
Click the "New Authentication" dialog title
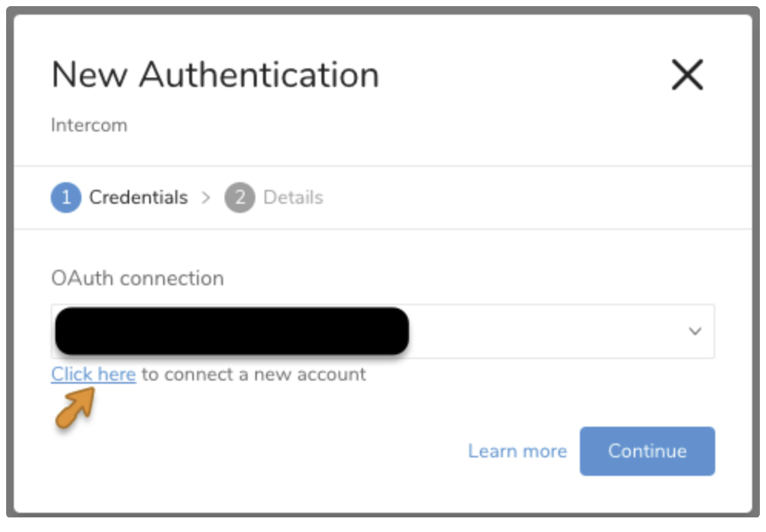[215, 75]
